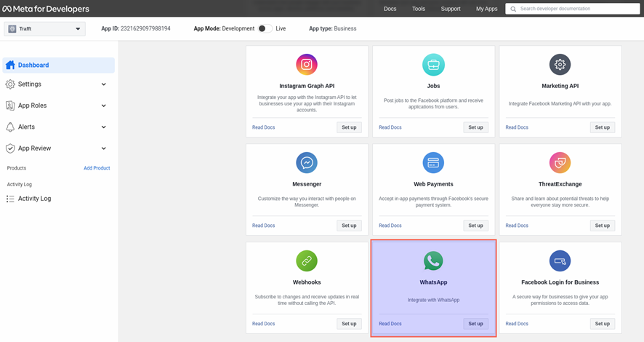Click the Facebook Login for Business icon
Screen dimensions: 644x342
coord(560,261)
